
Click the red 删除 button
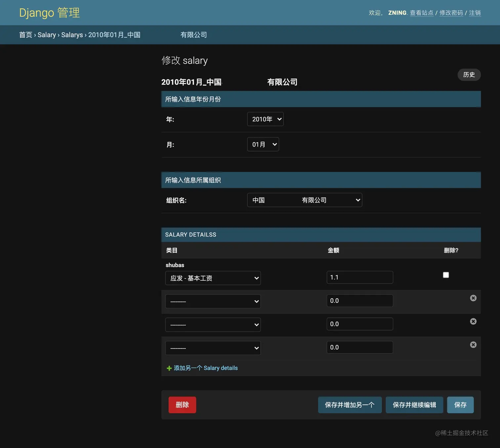click(182, 405)
